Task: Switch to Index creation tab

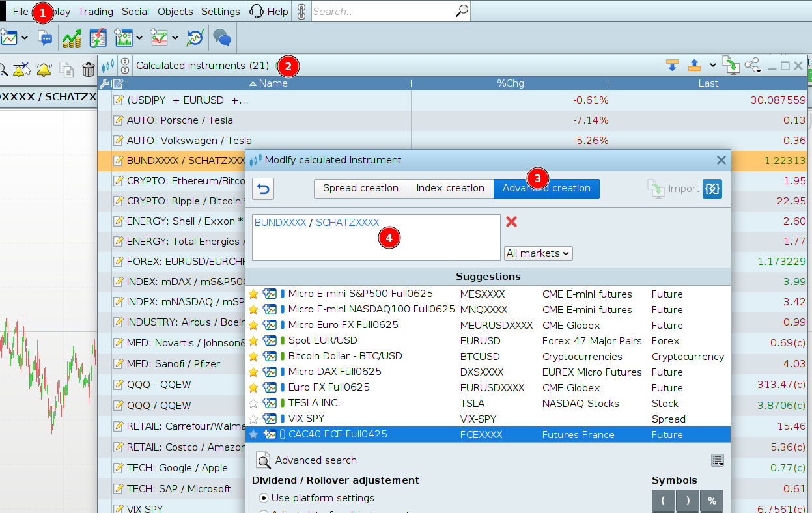Action: 451,189
